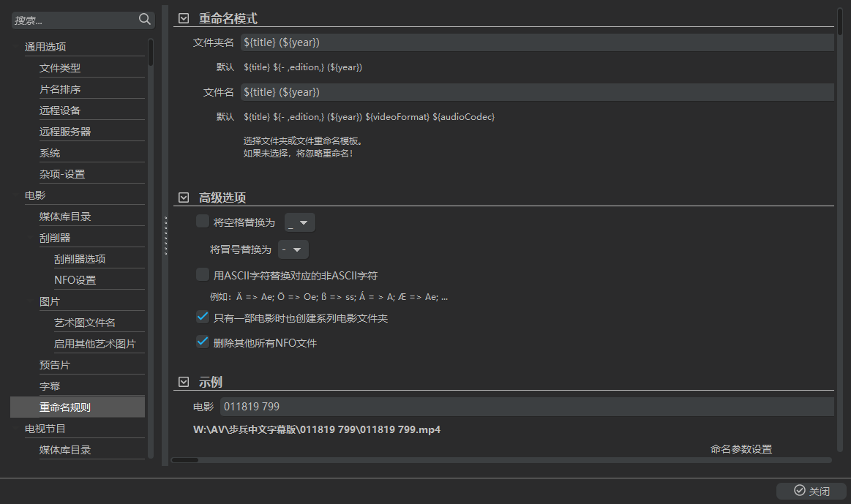Click the 关闭 button
Image resolution: width=851 pixels, height=504 pixels.
811,491
